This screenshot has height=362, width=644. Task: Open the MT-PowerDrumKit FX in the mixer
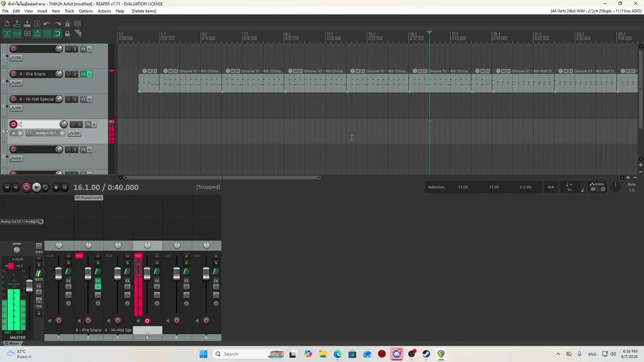(89, 198)
